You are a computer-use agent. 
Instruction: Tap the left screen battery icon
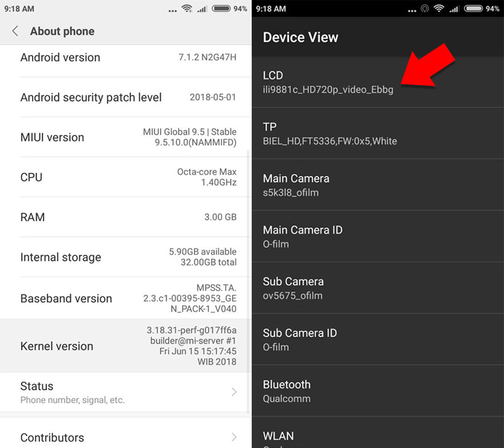(221, 9)
